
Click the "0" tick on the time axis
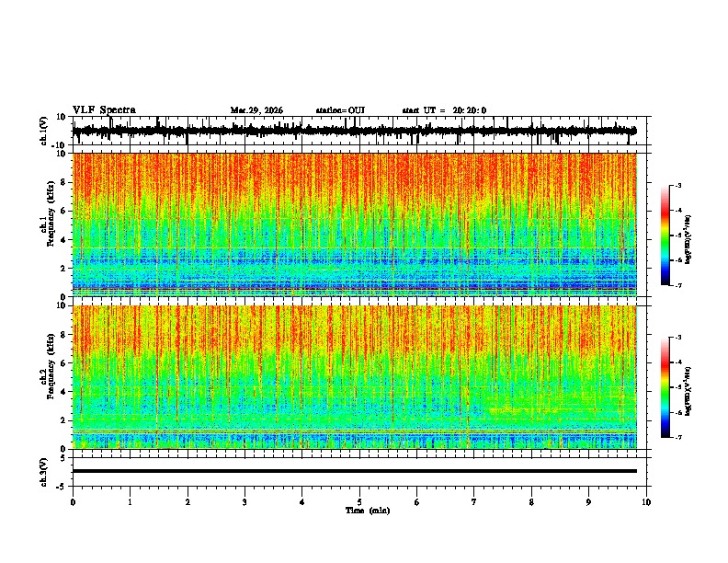(x=73, y=502)
